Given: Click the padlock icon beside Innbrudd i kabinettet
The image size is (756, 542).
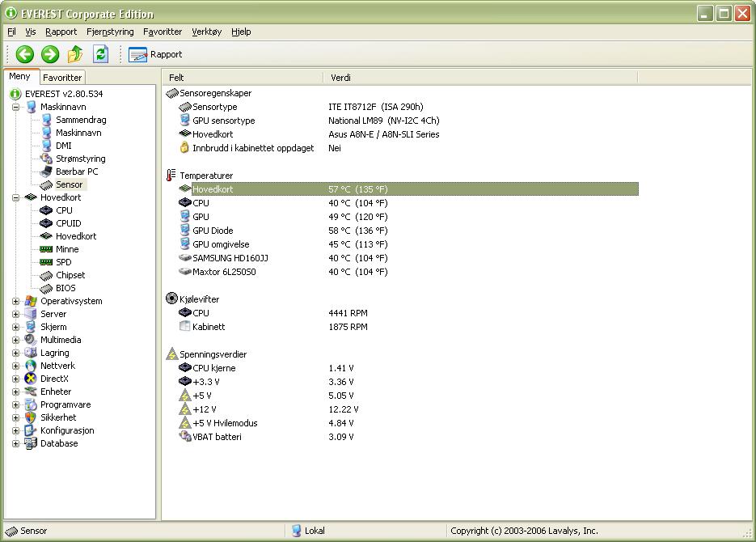Looking at the screenshot, I should coord(184,147).
